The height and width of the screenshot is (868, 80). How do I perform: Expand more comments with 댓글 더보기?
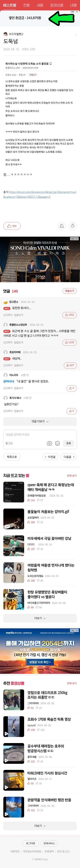point(40,421)
